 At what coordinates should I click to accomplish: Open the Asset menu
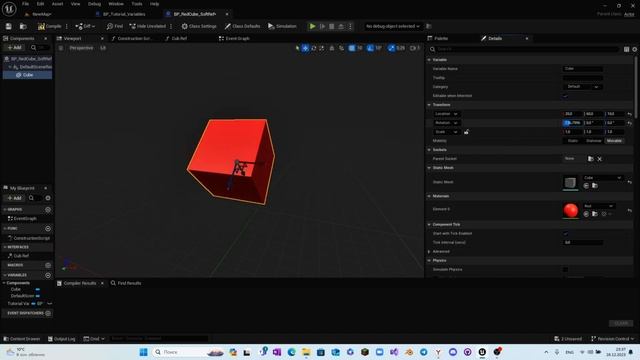click(57, 4)
